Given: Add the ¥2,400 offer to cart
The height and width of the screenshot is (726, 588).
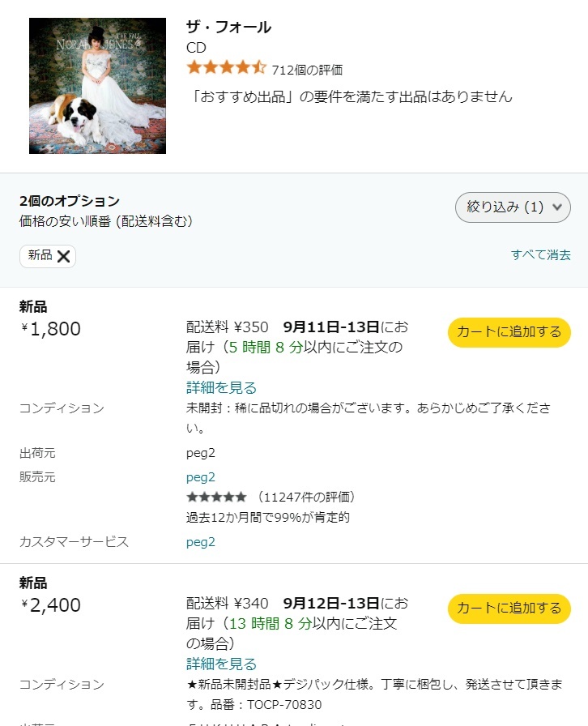Looking at the screenshot, I should click(x=509, y=608).
